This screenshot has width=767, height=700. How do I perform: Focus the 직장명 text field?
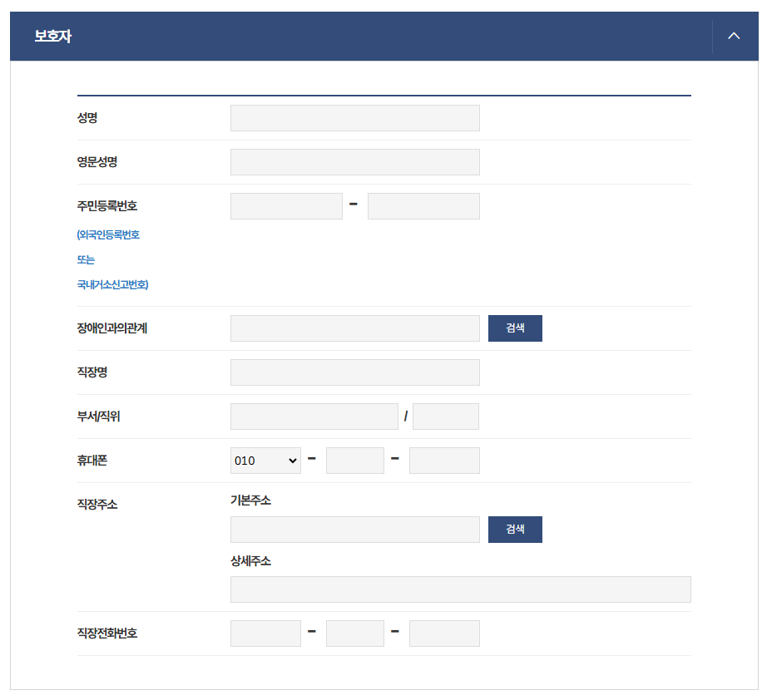tap(354, 372)
